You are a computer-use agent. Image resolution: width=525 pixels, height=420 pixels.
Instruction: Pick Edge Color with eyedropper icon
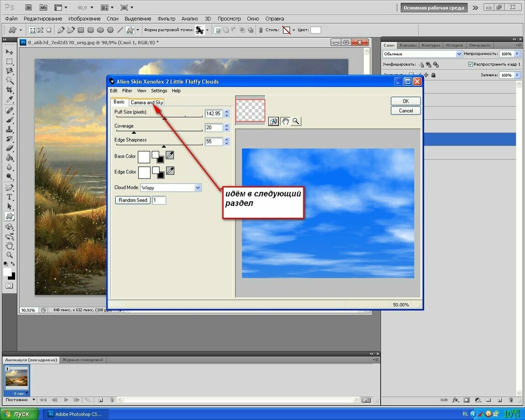click(170, 171)
